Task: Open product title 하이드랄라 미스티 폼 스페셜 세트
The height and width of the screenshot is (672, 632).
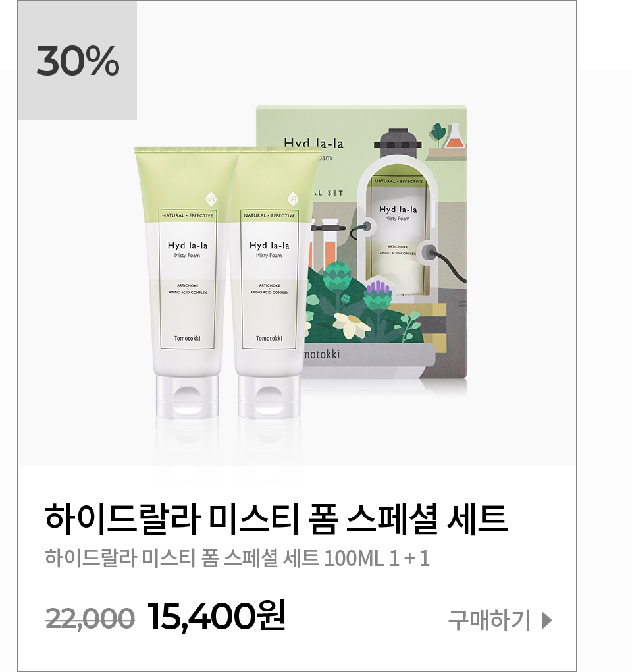Action: 276,519
